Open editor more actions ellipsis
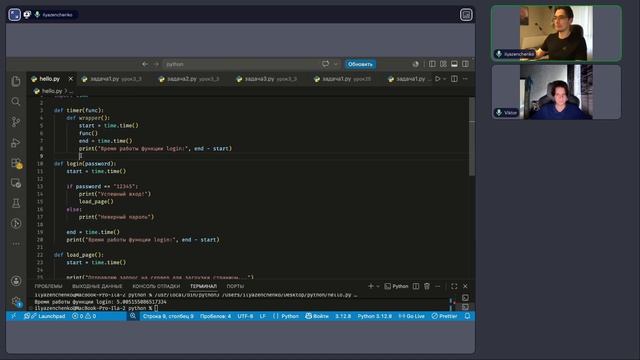 (465, 79)
